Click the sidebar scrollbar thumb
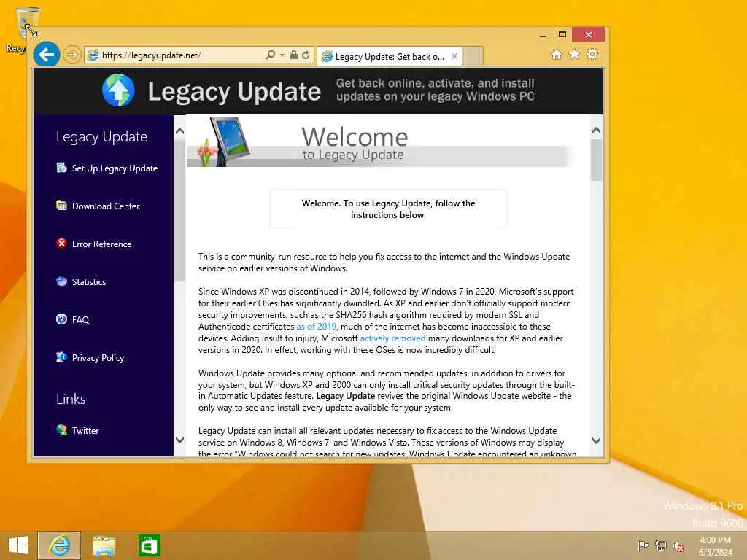 (x=179, y=209)
